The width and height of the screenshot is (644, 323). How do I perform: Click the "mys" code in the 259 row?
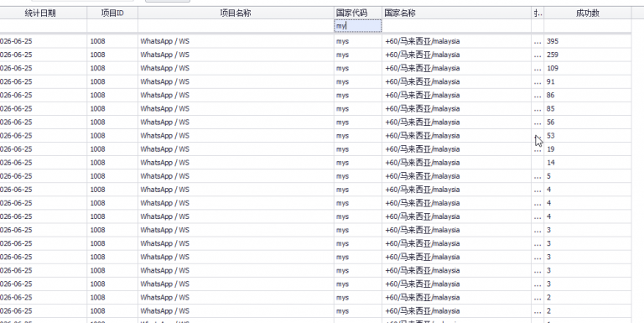[x=342, y=55]
